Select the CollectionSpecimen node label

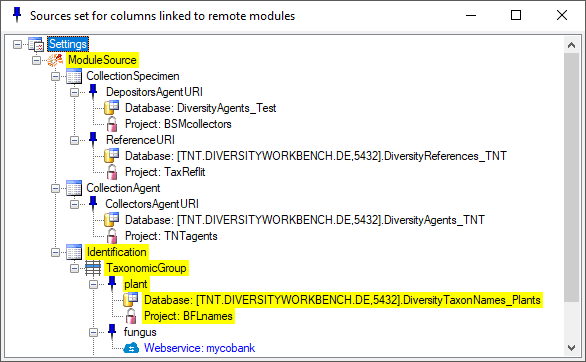click(x=133, y=76)
